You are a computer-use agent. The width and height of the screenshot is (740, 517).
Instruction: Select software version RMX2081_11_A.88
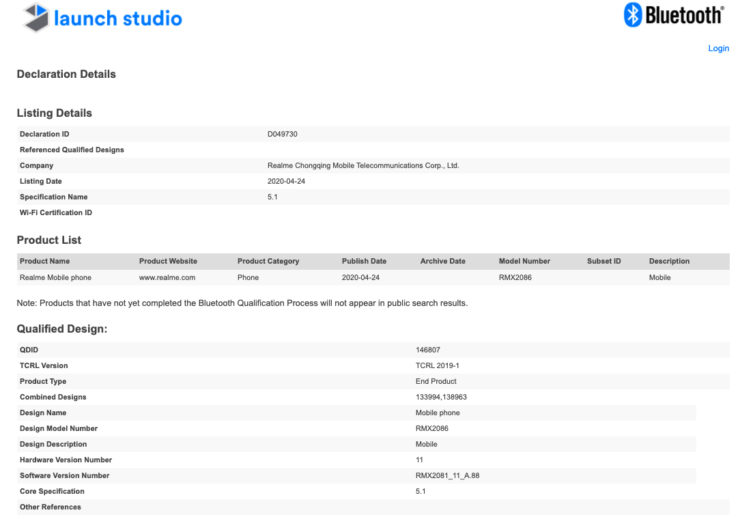point(447,475)
